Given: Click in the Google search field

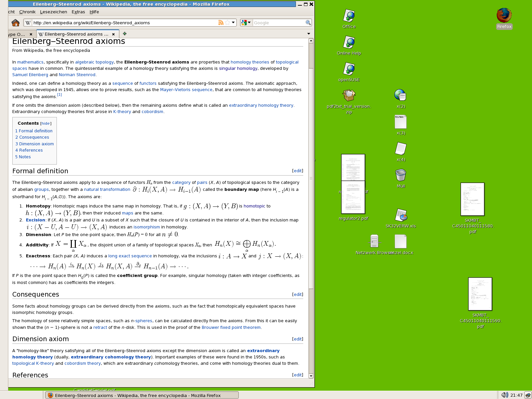Looking at the screenshot, I should [x=279, y=23].
